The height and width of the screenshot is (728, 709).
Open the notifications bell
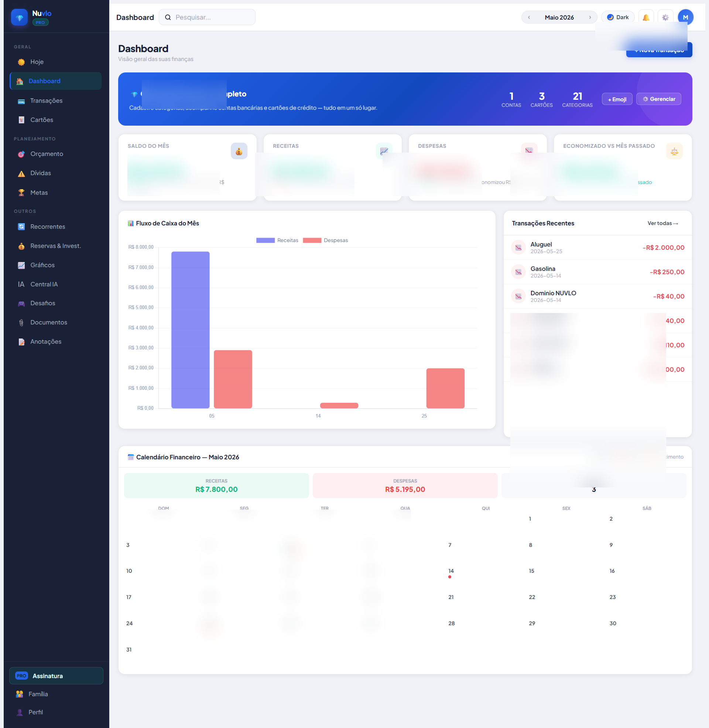coord(646,17)
